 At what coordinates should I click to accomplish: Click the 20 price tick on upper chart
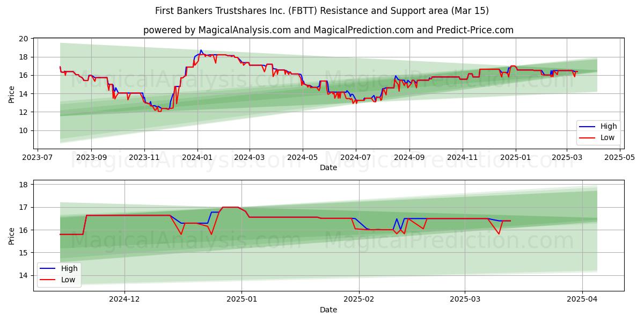pyautogui.click(x=24, y=39)
